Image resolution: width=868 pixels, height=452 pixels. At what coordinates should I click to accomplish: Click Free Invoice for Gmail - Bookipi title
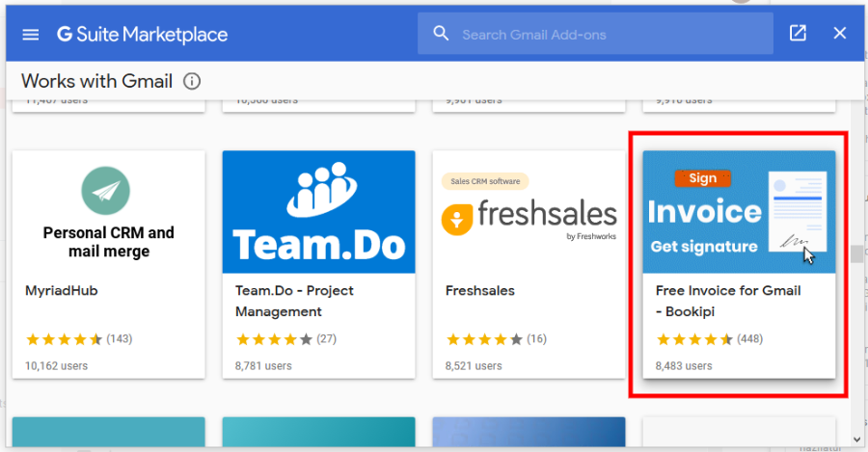728,301
